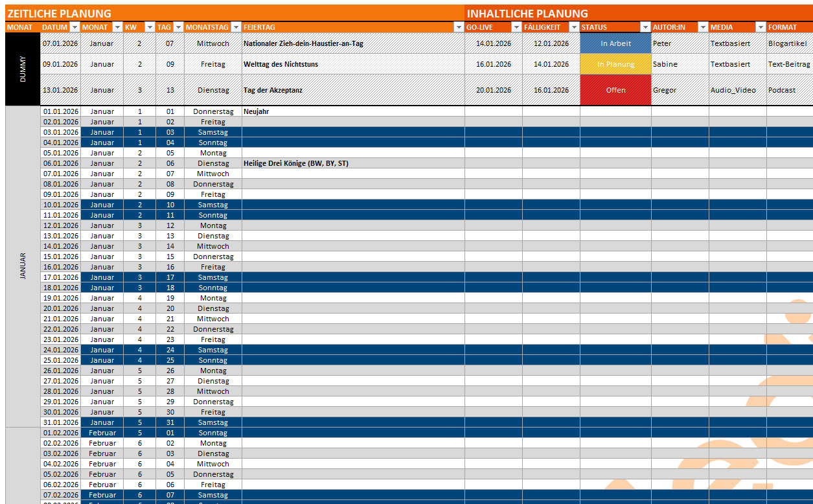This screenshot has height=504, width=813.
Task: Select the 'Tag der Akzeptanz' cell
Action: pyautogui.click(x=353, y=90)
